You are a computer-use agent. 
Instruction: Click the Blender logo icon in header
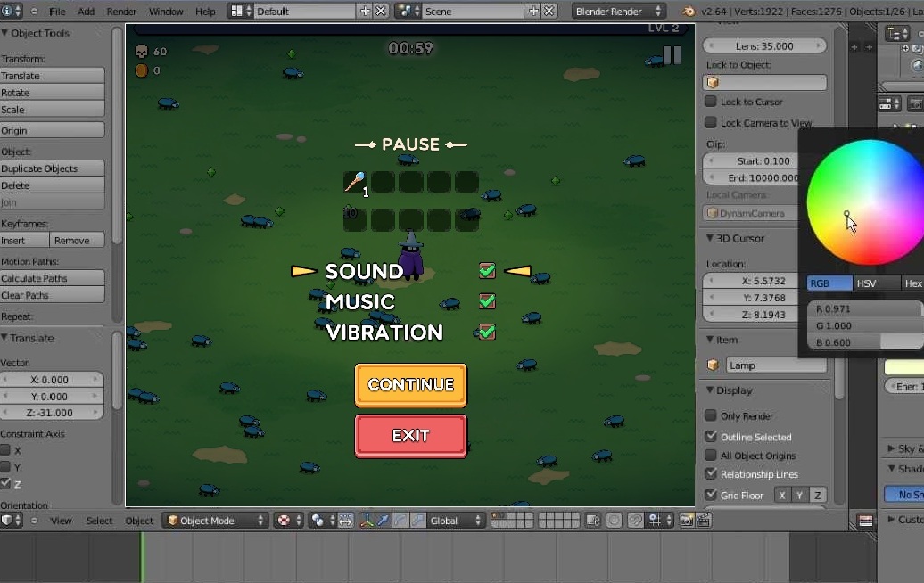coord(688,11)
